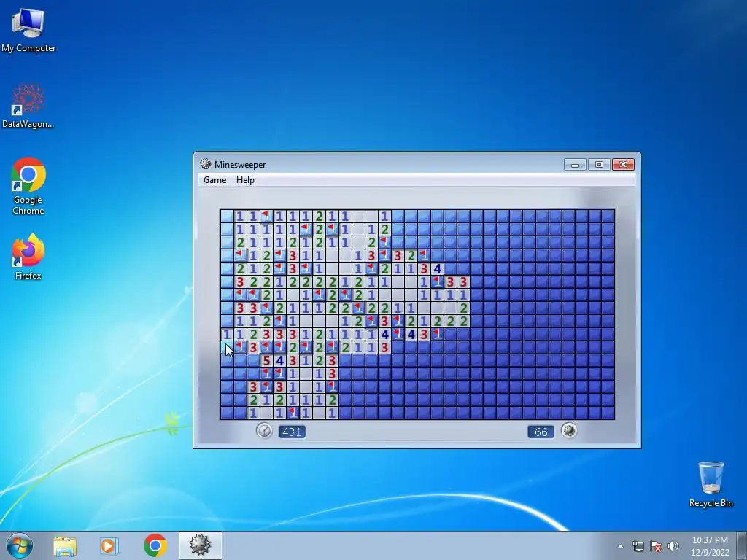Viewport: 747px width, 560px height.
Task: Select the Google Chrome desktop shortcut
Action: pyautogui.click(x=28, y=186)
